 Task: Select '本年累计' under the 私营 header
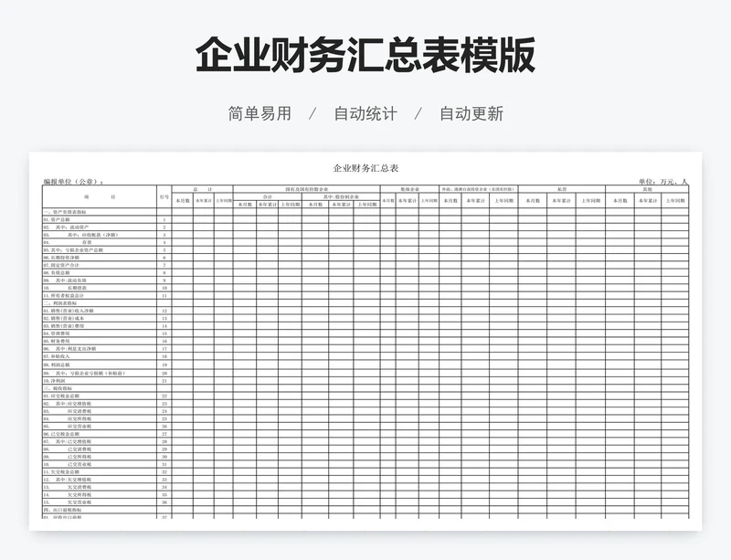click(561, 200)
